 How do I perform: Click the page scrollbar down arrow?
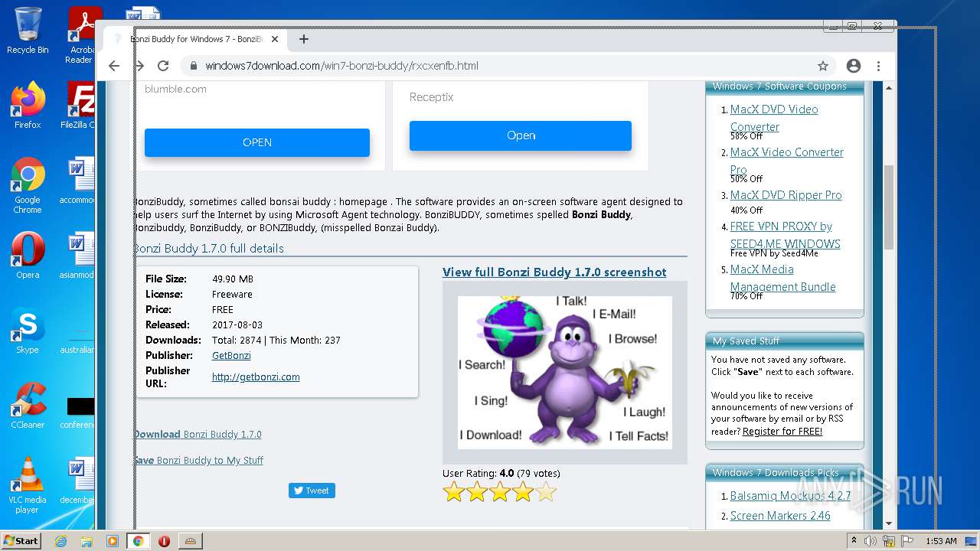[889, 523]
